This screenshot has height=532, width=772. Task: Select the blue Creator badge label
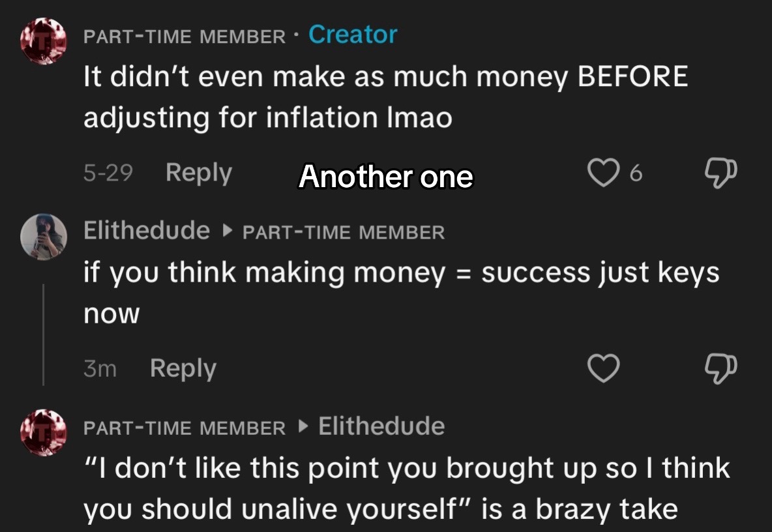pos(353,35)
